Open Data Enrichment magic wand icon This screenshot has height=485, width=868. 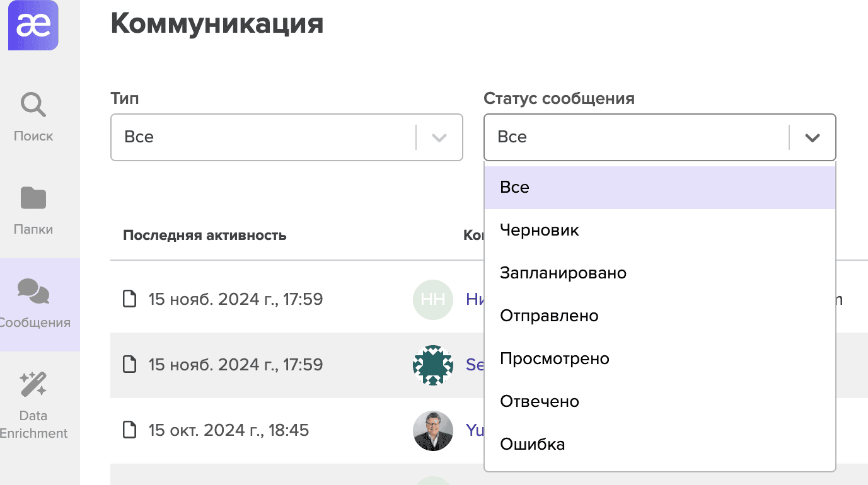(x=33, y=384)
